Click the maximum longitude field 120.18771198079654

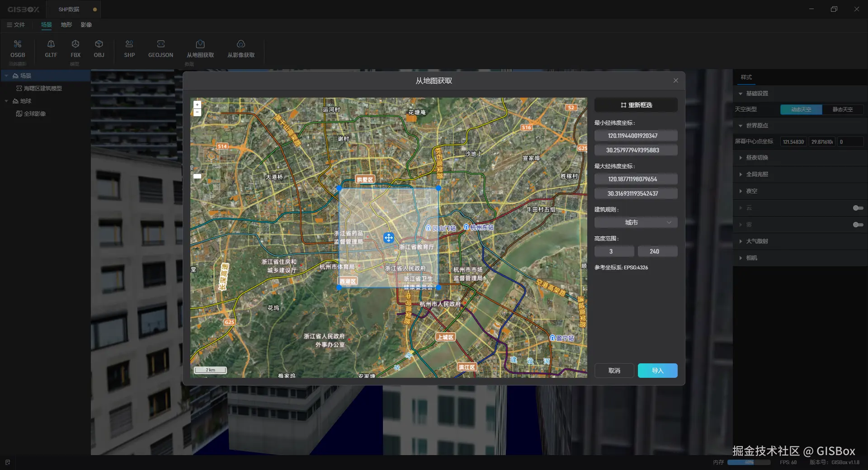636,179
